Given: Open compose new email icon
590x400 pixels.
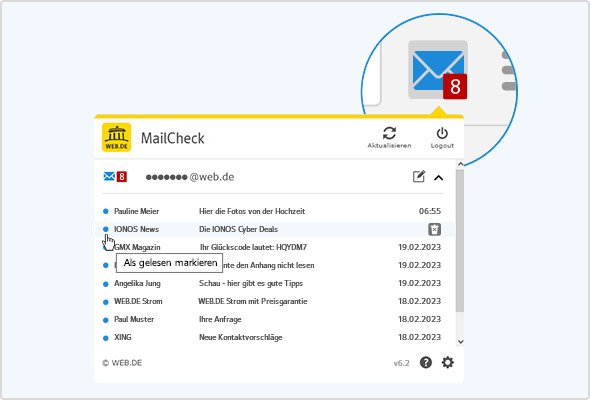Looking at the screenshot, I should 419,176.
